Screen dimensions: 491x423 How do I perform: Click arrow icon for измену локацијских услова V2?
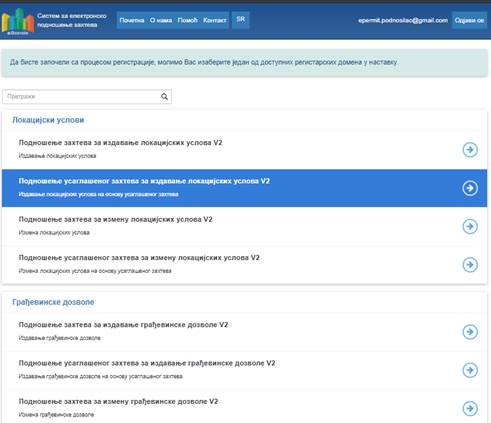[470, 226]
